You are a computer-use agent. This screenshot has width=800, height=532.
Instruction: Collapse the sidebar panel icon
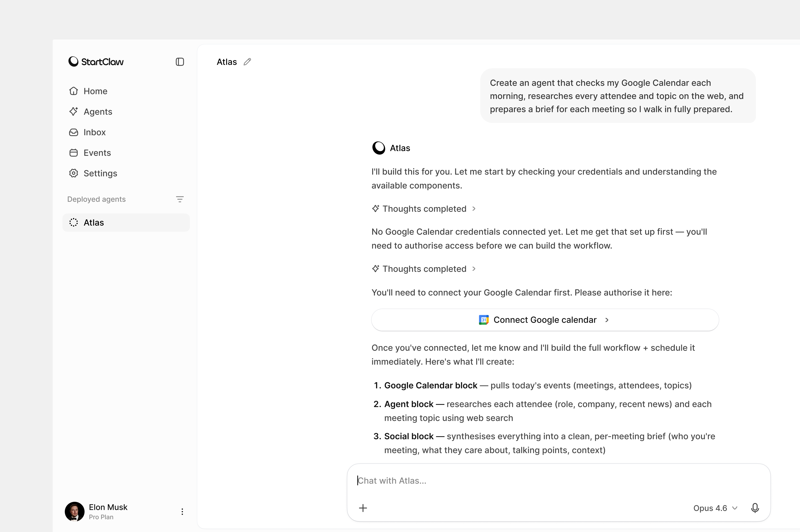pyautogui.click(x=180, y=62)
